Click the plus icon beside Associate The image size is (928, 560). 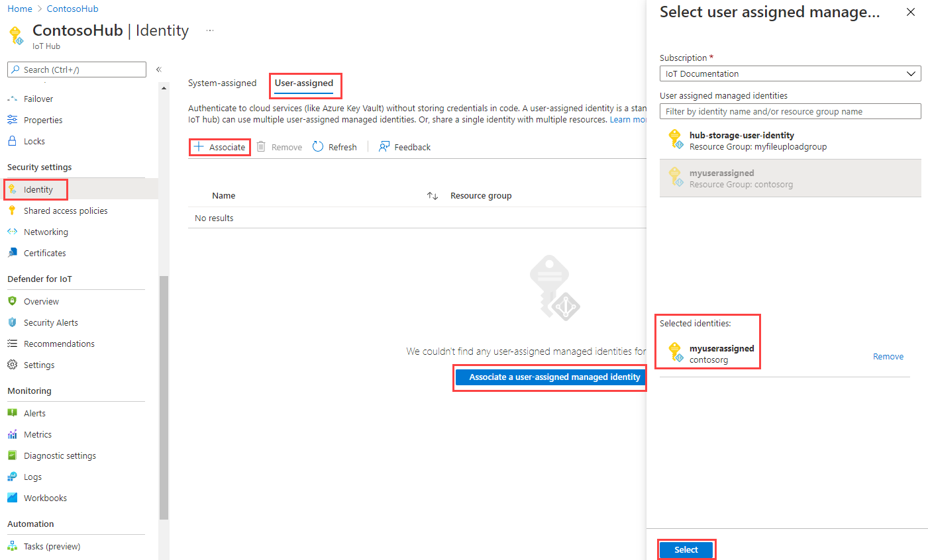click(x=198, y=146)
